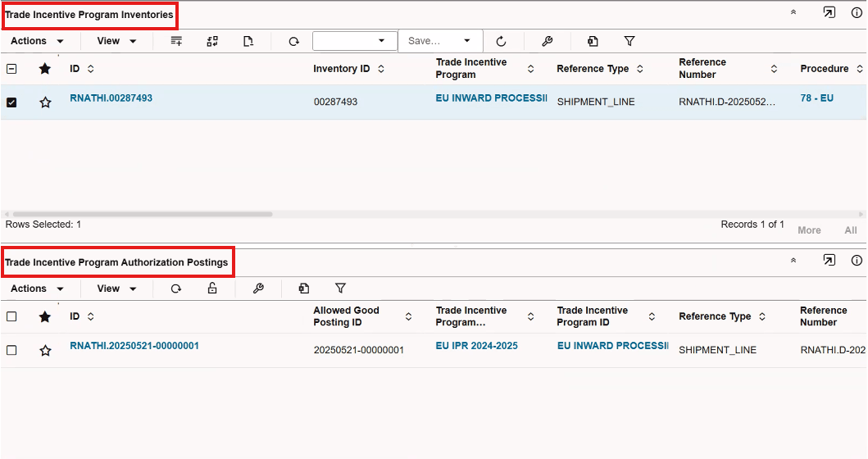
Task: Click the SHIPMENT_LINE cell in the Postings row
Action: 717,350
